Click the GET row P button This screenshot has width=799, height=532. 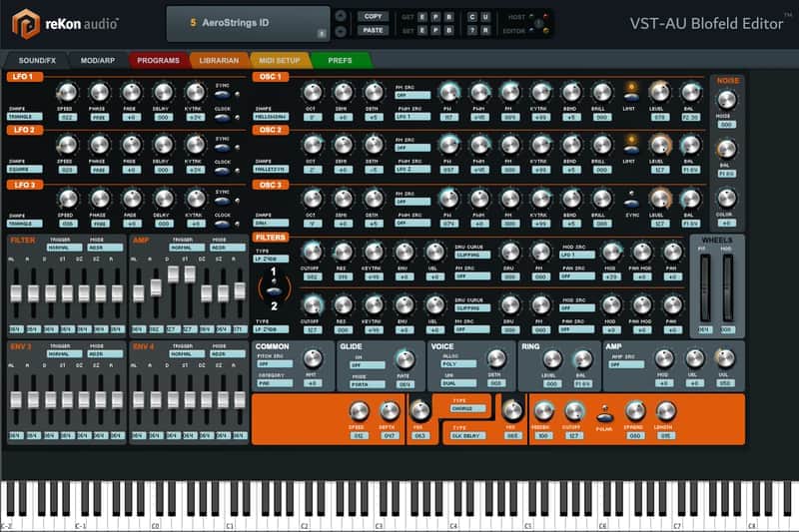coord(435,17)
